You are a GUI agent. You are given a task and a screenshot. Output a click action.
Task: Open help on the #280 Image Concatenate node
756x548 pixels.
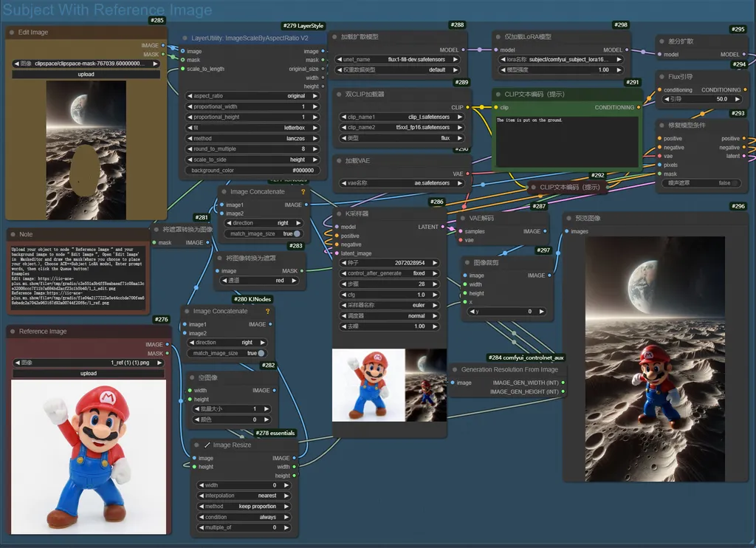click(267, 312)
